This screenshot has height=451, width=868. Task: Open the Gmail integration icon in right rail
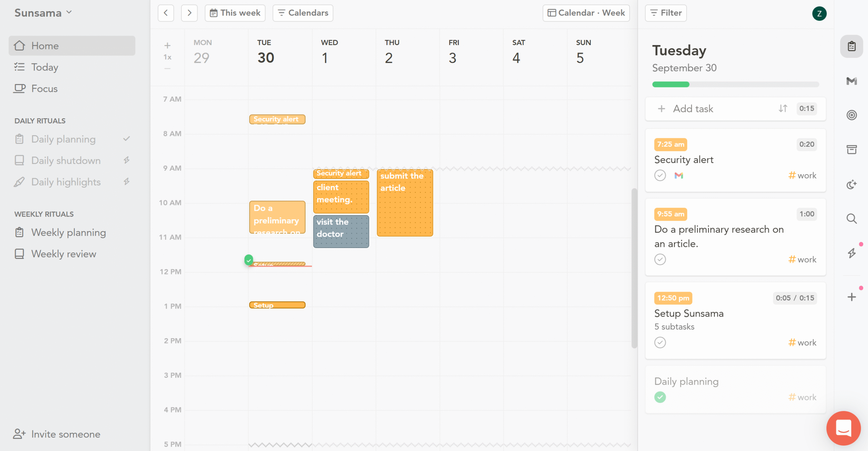click(x=851, y=81)
